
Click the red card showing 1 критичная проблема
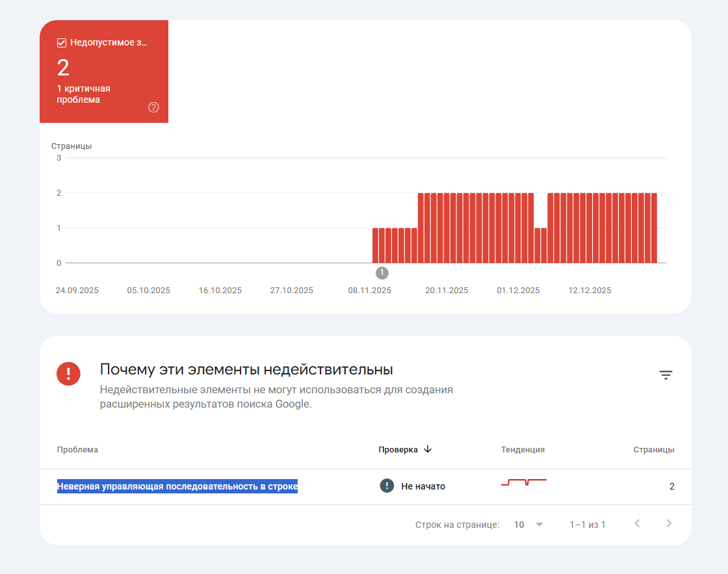[104, 72]
